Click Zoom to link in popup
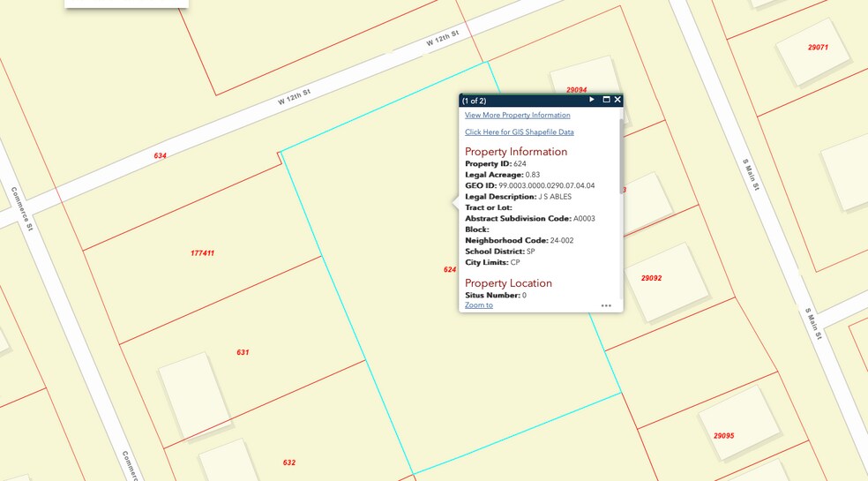 479,305
